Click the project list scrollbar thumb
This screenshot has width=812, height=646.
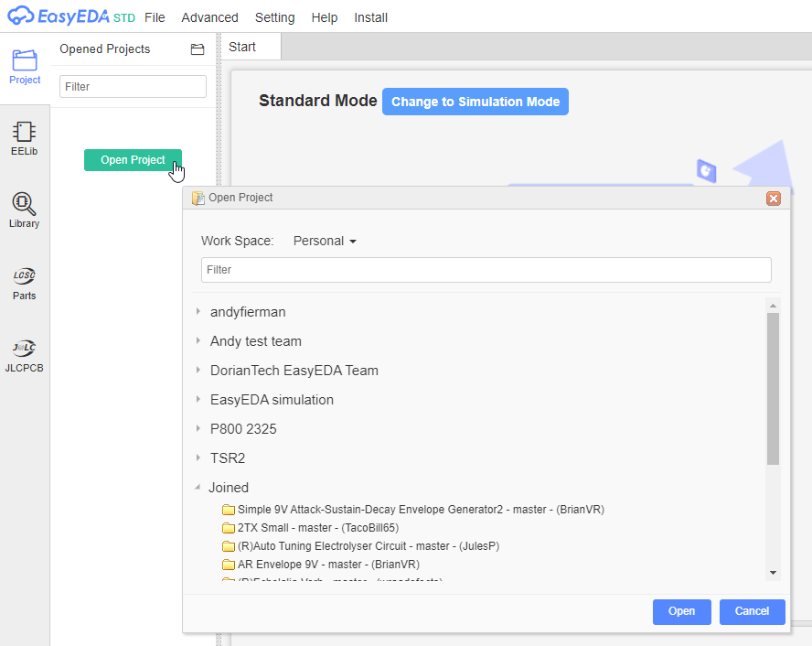click(773, 389)
